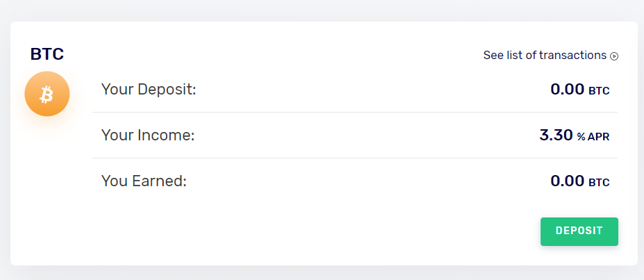Select the You Earned label
This screenshot has height=280, width=644.
tap(144, 181)
